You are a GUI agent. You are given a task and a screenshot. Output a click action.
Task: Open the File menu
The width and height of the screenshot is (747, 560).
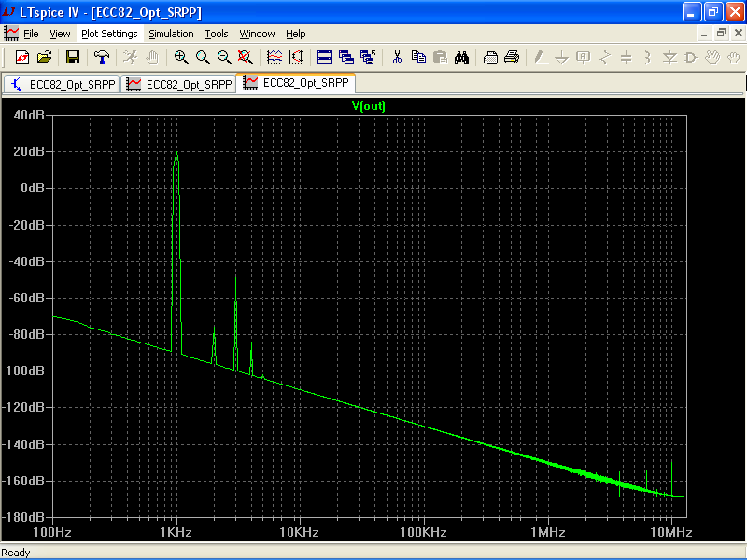(31, 34)
